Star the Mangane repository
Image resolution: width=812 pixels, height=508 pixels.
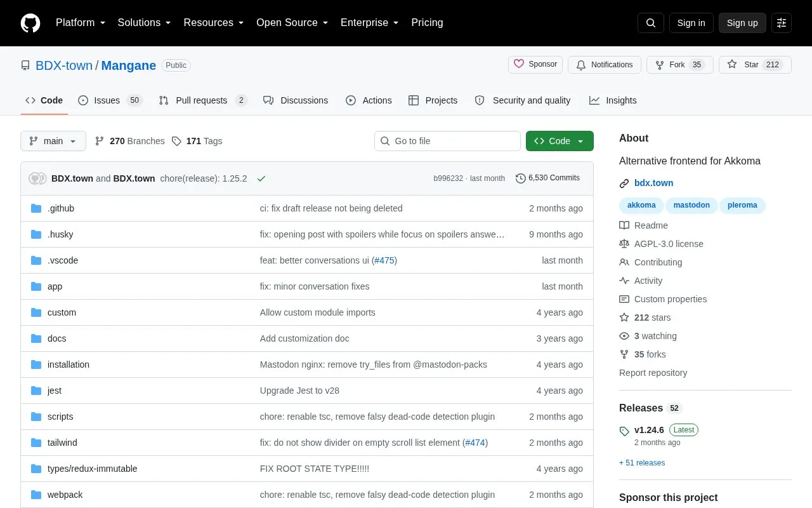click(x=755, y=65)
